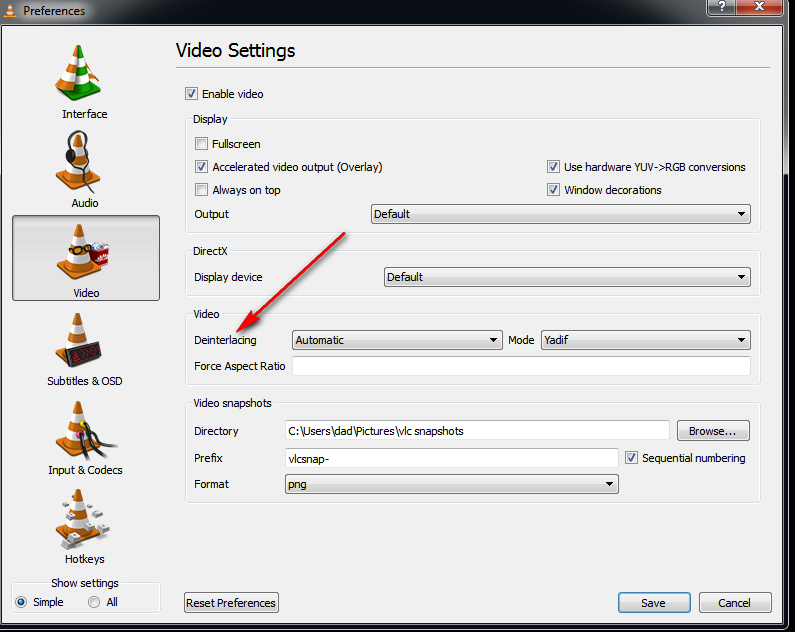Open the DirectX Display device dropdown
The width and height of the screenshot is (795, 632).
[x=567, y=277]
